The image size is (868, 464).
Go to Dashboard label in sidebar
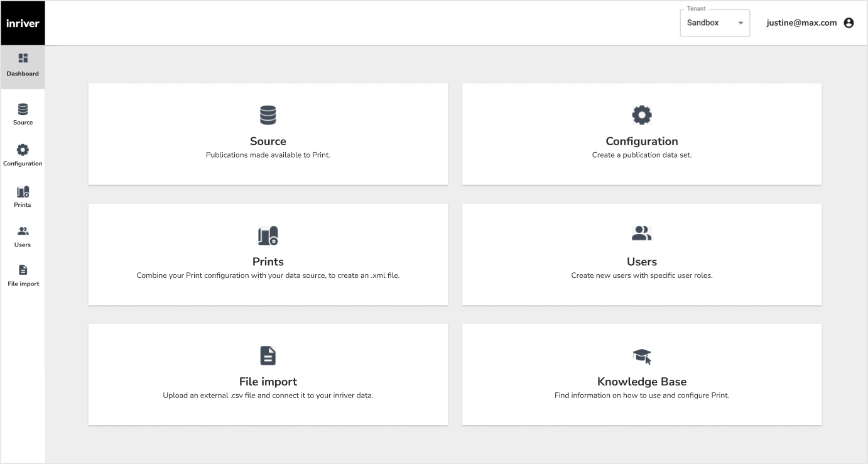pos(23,74)
